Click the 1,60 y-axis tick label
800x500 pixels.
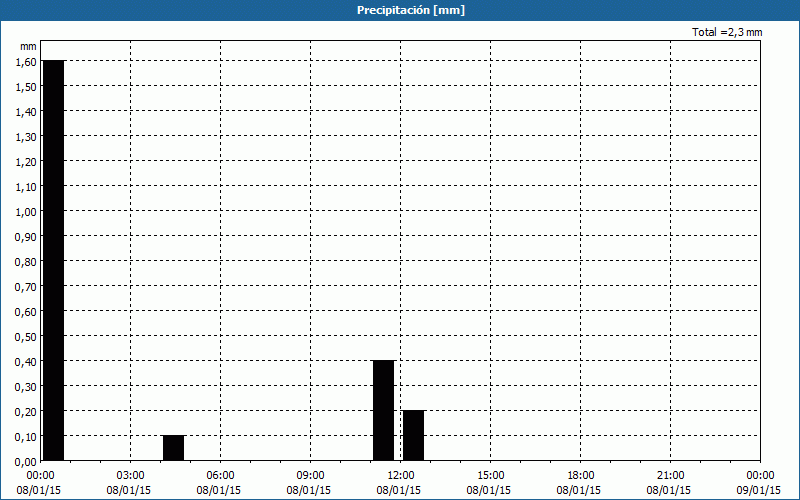tap(26, 61)
